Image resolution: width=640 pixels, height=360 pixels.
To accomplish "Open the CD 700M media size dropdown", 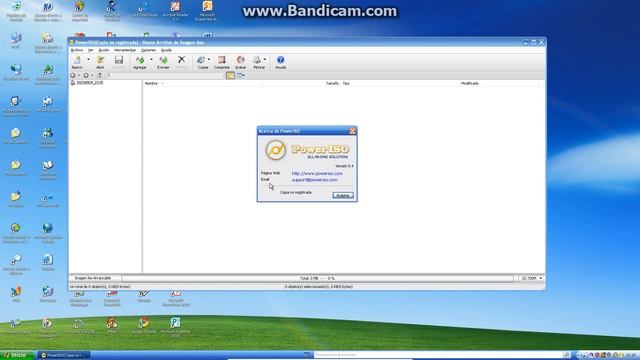I will click(x=531, y=278).
